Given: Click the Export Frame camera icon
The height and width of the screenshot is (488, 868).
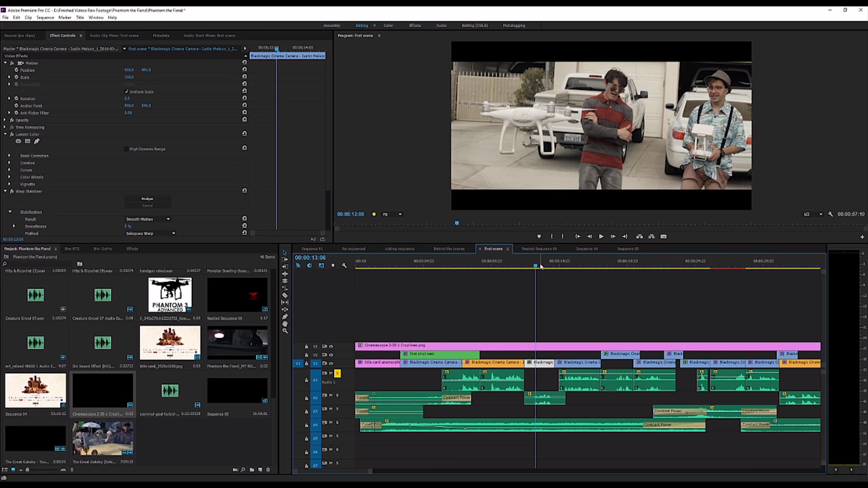Looking at the screenshot, I should 663,236.
